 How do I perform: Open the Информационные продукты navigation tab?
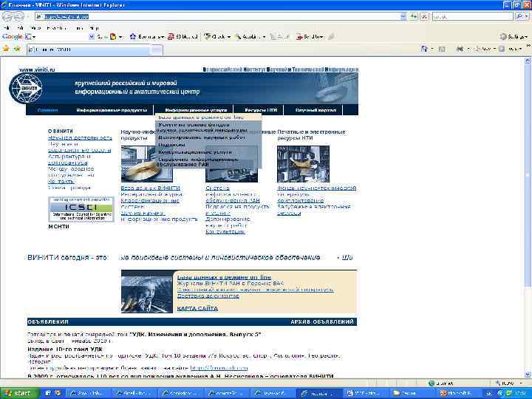point(112,110)
